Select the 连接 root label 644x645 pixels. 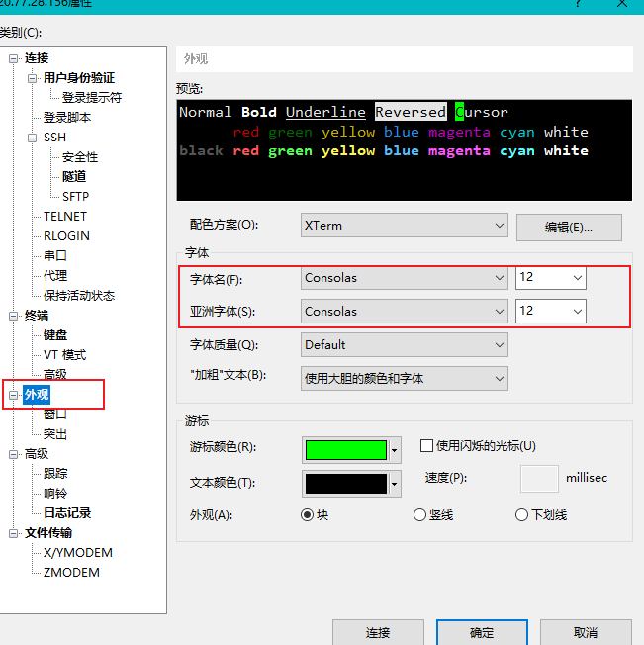[37, 58]
